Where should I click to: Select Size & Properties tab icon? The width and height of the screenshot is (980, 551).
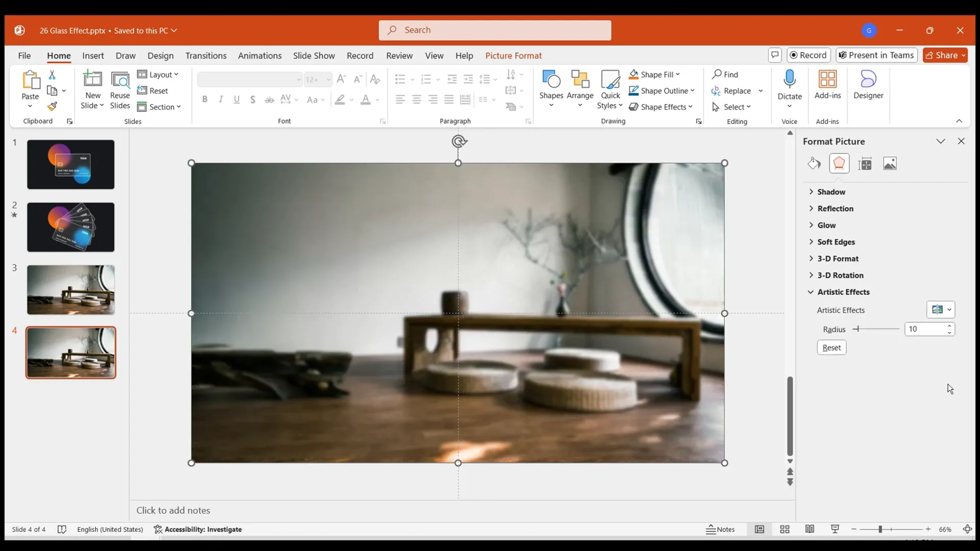(x=865, y=164)
